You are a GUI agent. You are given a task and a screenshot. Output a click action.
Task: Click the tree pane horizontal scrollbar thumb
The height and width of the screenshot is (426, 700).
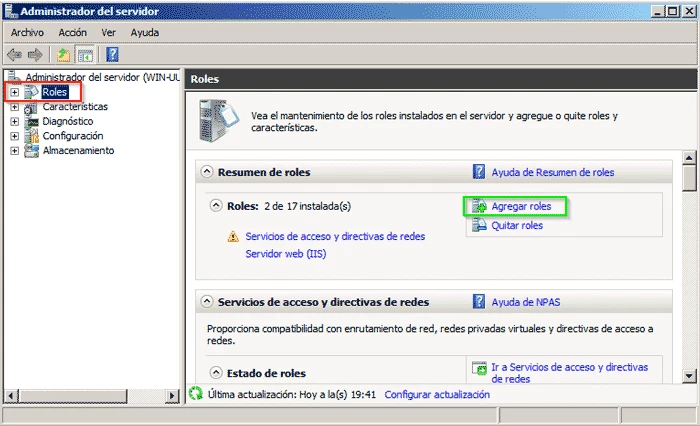(73, 396)
